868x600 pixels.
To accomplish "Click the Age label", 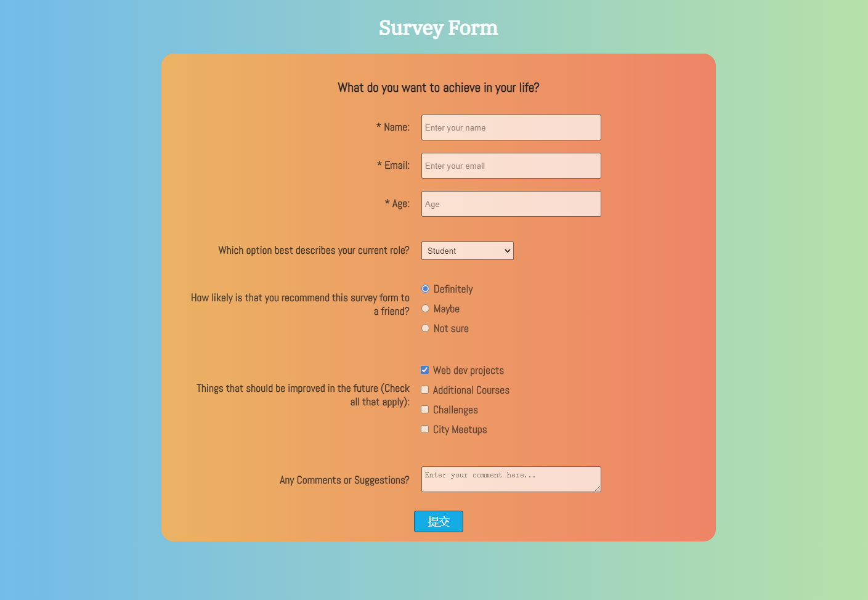I will (x=397, y=203).
